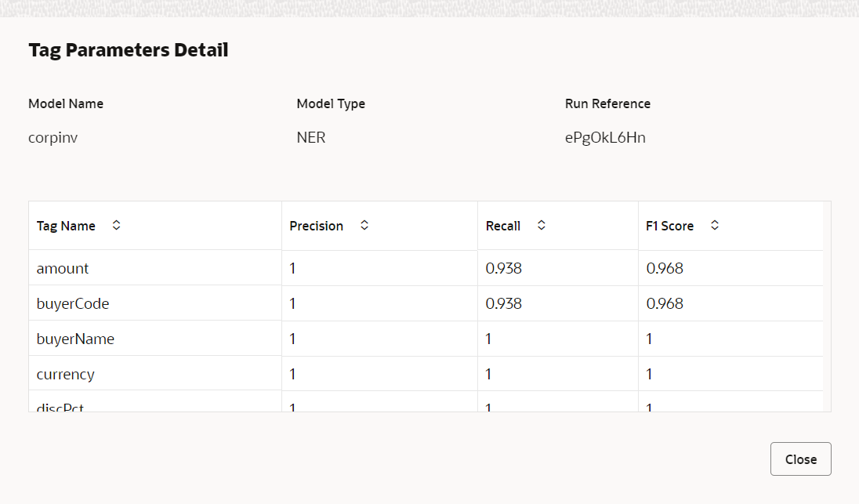The width and height of the screenshot is (859, 504).
Task: Close the Tag Parameters Detail dialog
Action: click(800, 459)
